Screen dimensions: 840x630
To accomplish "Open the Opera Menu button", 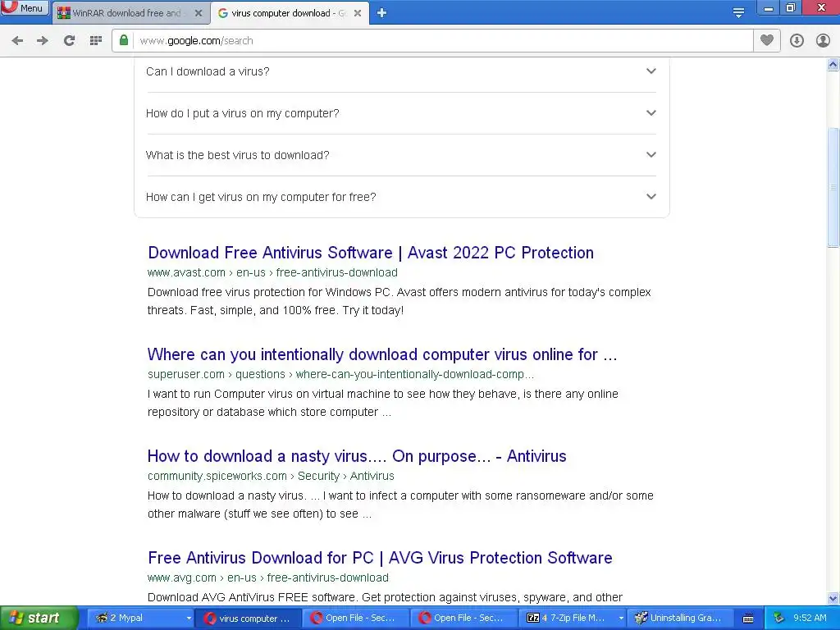I will 25,7.
